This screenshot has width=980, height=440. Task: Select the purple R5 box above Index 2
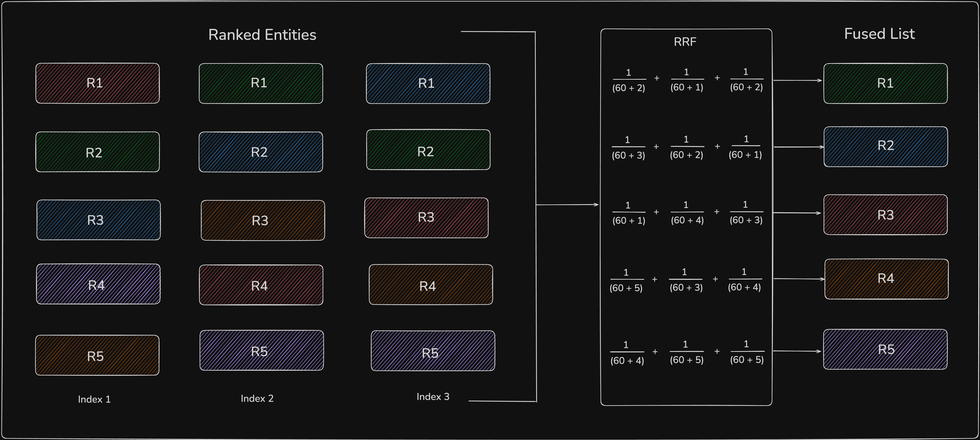click(x=262, y=350)
